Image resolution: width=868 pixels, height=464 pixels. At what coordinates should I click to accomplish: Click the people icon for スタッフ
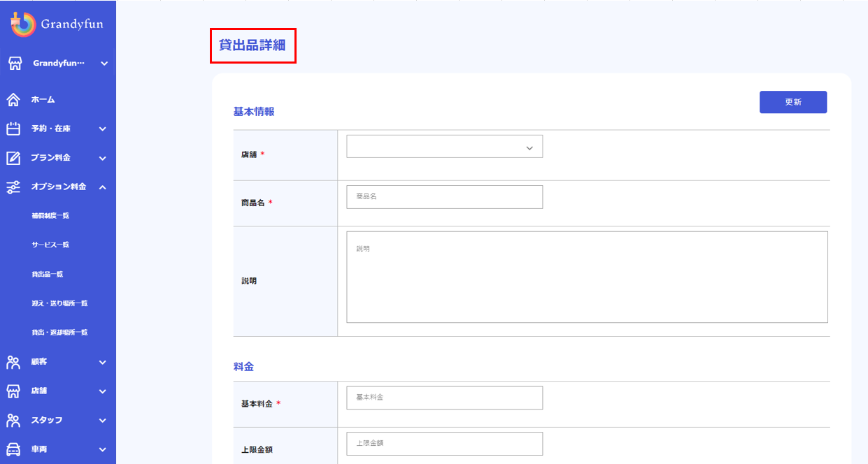click(x=13, y=420)
